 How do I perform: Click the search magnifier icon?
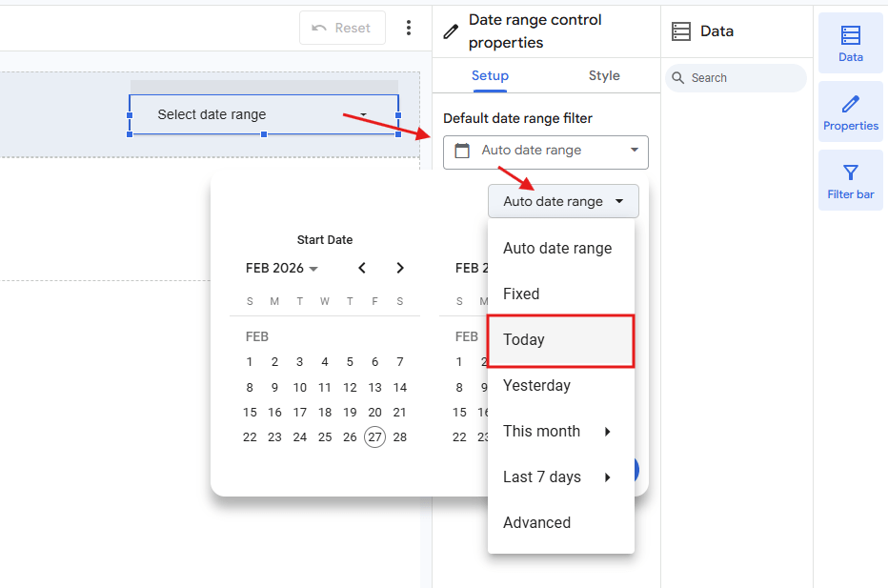point(677,78)
